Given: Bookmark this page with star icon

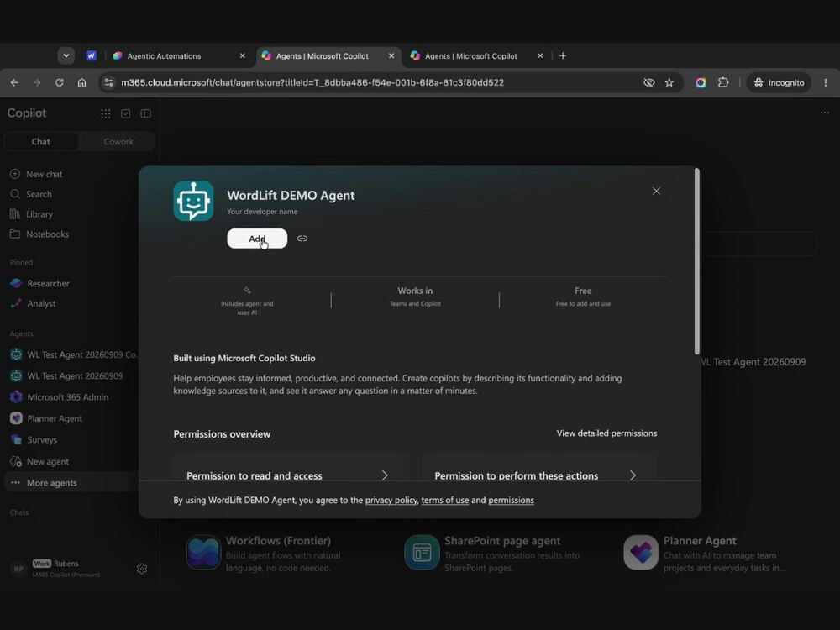Looking at the screenshot, I should click(x=669, y=82).
